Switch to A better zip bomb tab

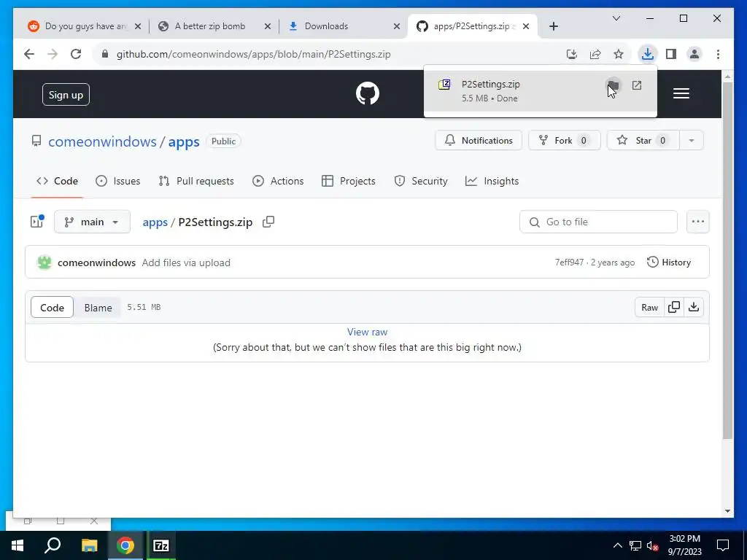pos(214,26)
